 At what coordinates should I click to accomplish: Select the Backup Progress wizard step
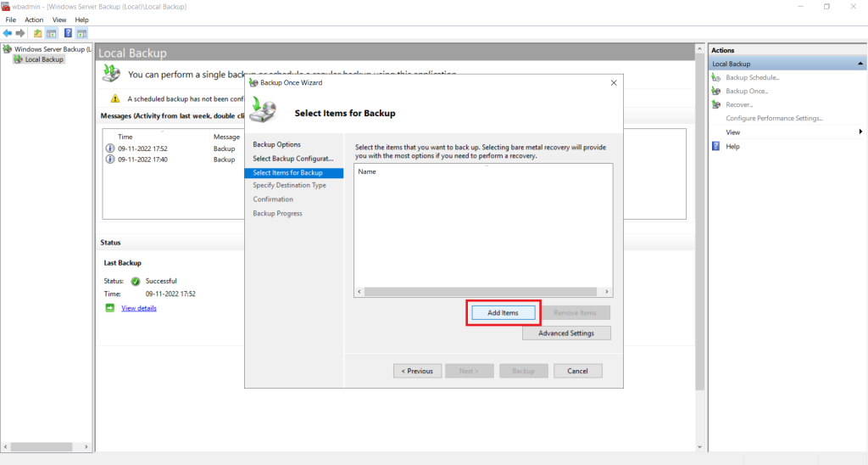[x=277, y=213]
